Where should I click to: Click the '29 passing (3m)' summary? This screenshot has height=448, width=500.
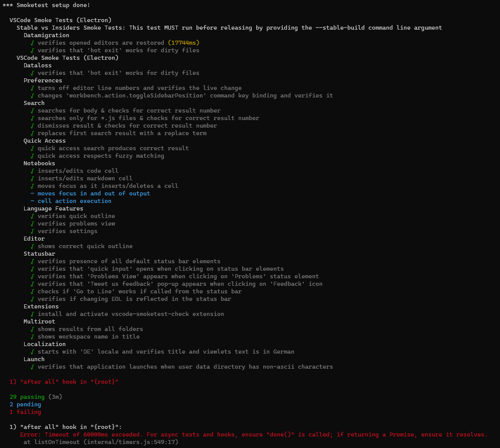[x=36, y=397]
